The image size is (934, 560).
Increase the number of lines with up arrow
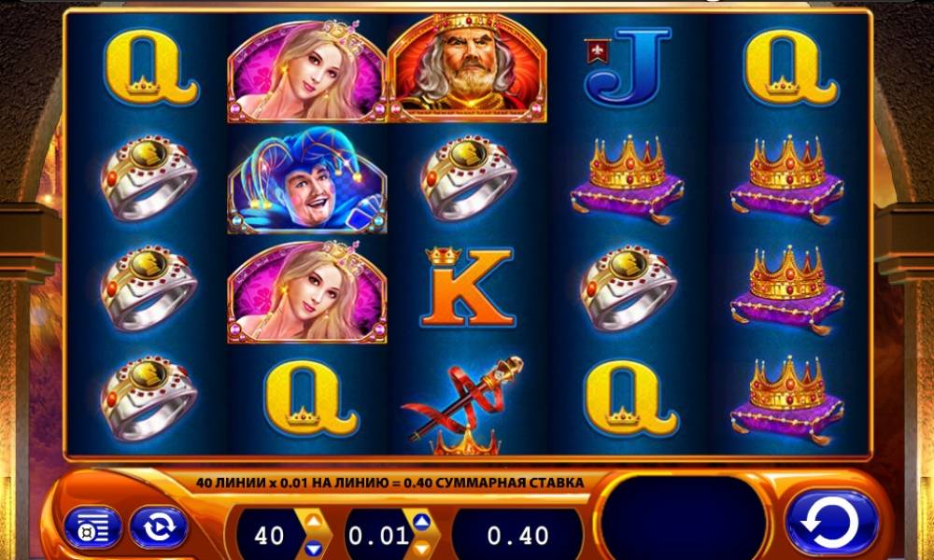313,520
